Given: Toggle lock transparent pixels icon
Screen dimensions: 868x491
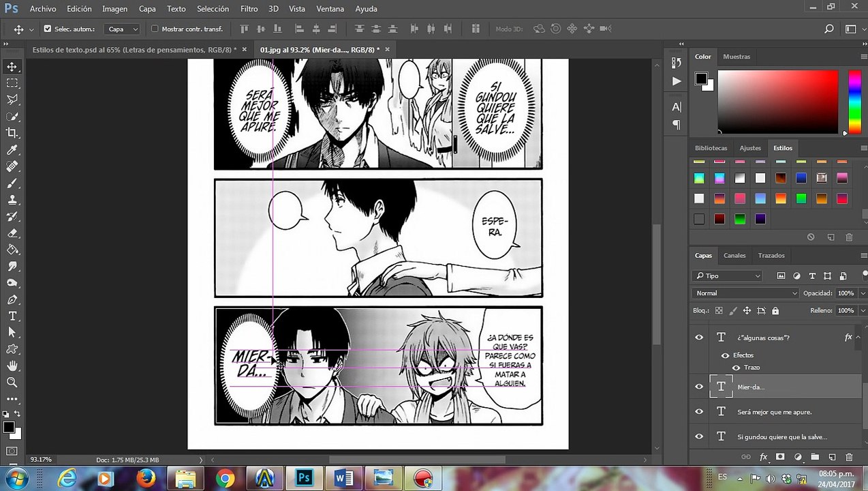Looking at the screenshot, I should coord(719,310).
